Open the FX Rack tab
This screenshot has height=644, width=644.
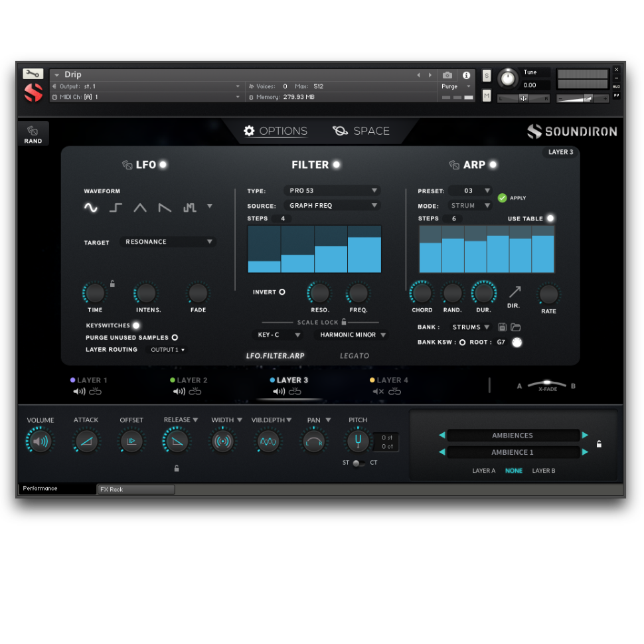(136, 489)
